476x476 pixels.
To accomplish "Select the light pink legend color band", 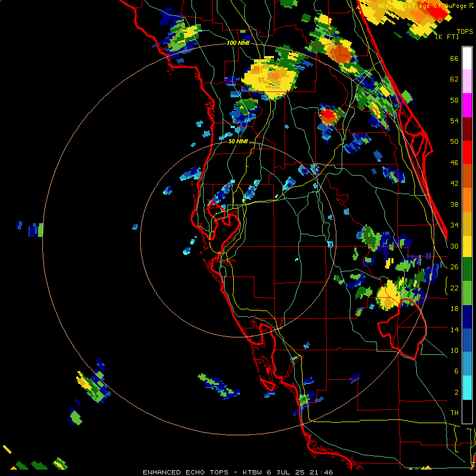I will [467, 81].
